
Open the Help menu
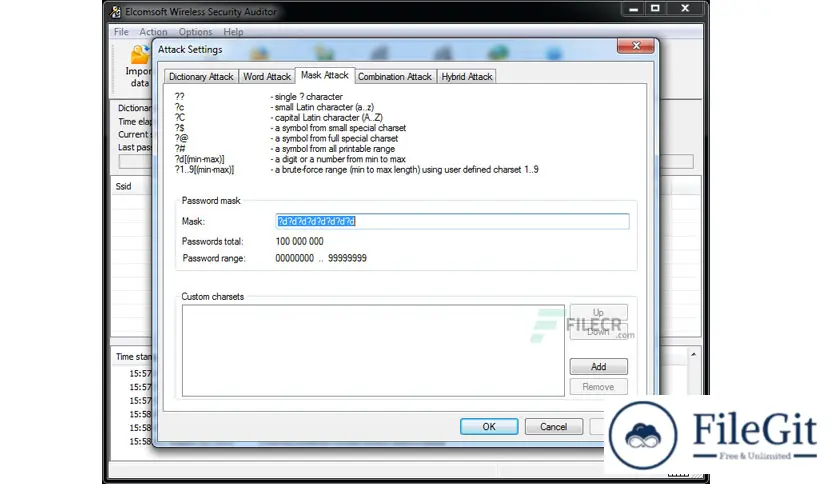point(233,32)
